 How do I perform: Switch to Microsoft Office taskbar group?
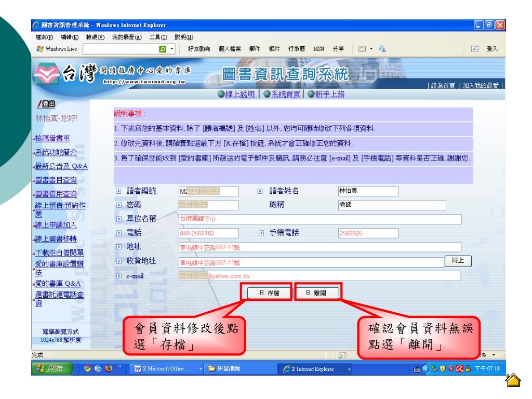(x=167, y=369)
